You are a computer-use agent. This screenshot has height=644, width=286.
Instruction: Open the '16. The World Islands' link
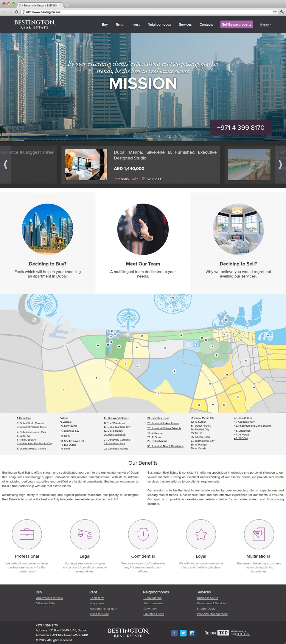pyautogui.click(x=116, y=418)
